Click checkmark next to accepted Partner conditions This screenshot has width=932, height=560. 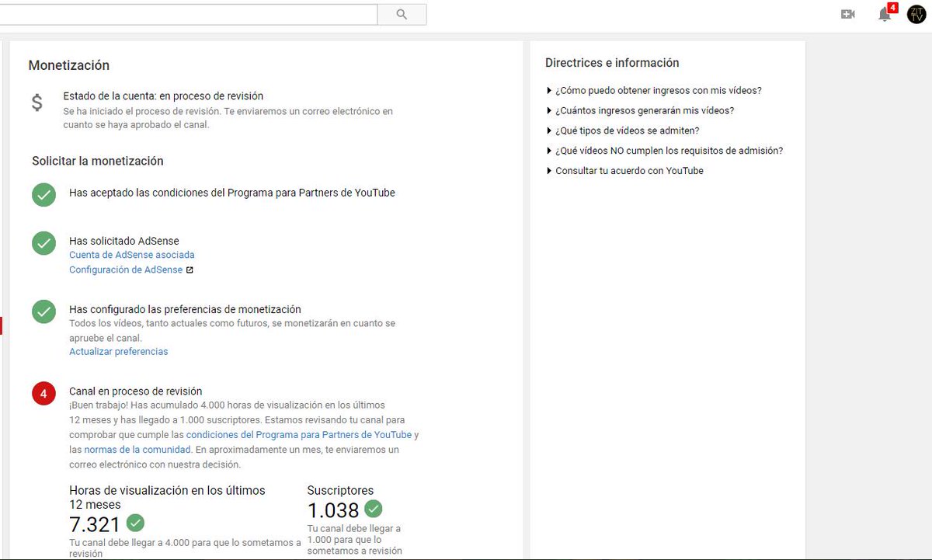pos(43,195)
